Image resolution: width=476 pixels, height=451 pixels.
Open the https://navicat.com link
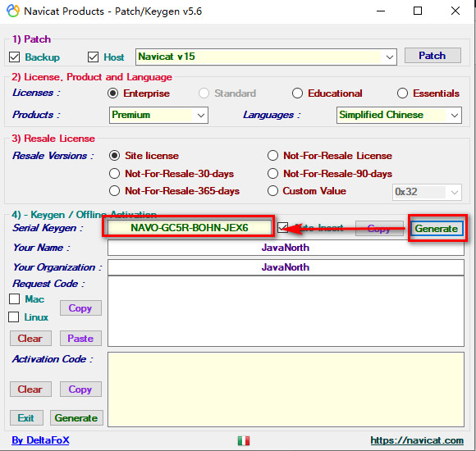click(417, 440)
